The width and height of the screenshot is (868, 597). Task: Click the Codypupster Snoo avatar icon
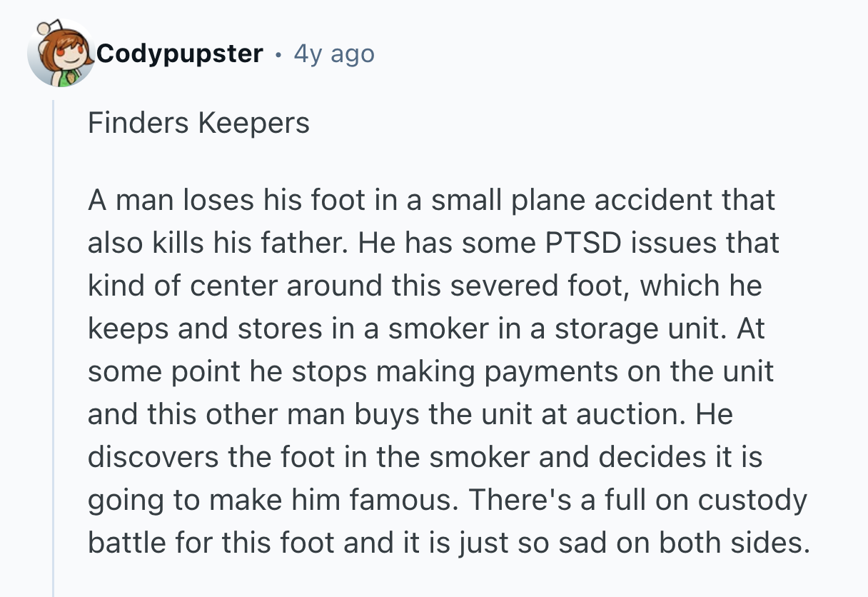(x=60, y=56)
